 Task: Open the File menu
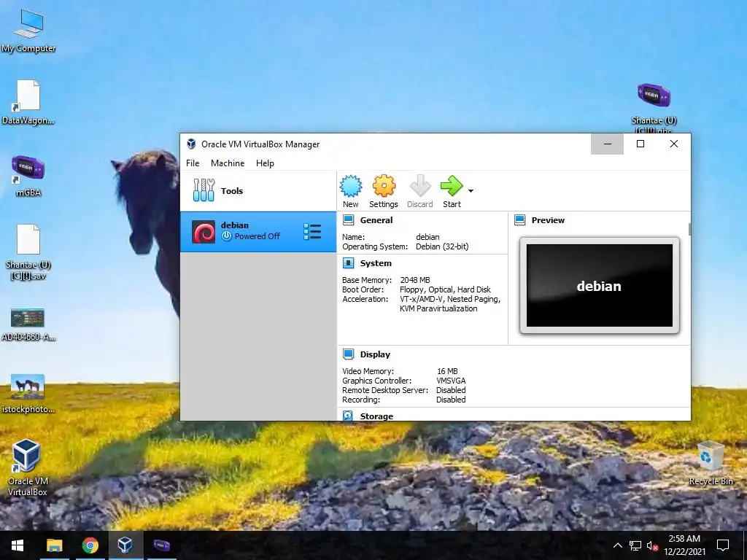click(x=193, y=163)
